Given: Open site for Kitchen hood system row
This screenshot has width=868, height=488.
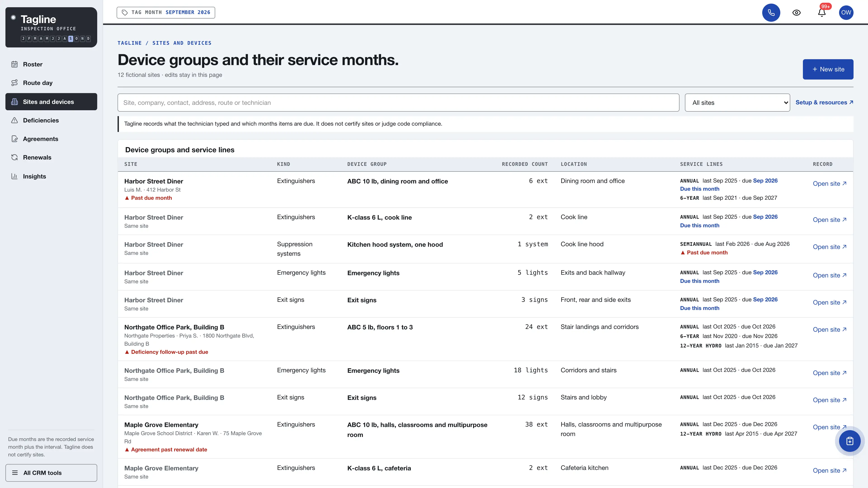Looking at the screenshot, I should 830,247.
